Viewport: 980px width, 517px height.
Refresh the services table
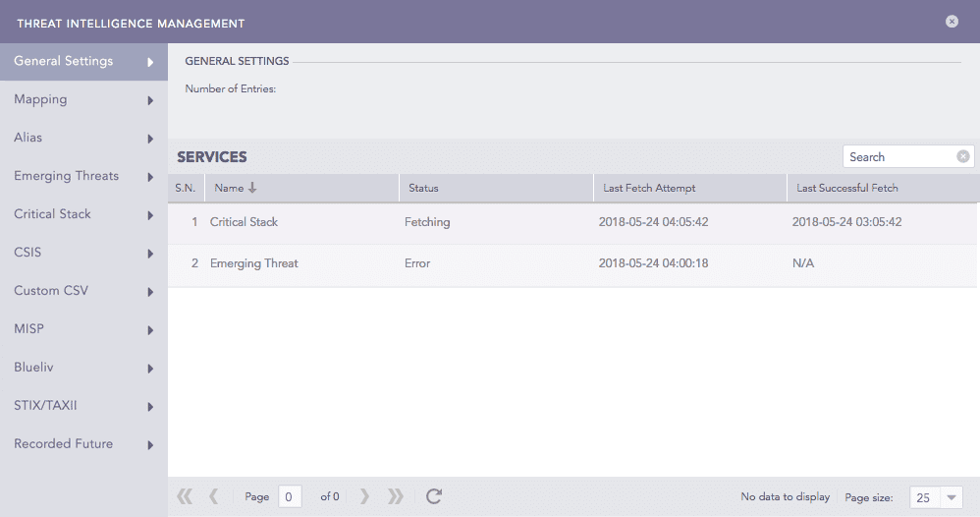click(x=434, y=496)
